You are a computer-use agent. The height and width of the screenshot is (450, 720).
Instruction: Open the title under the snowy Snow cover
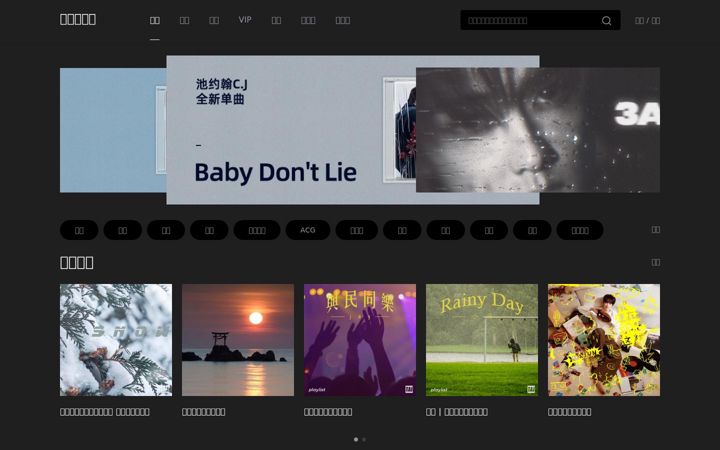coord(105,412)
